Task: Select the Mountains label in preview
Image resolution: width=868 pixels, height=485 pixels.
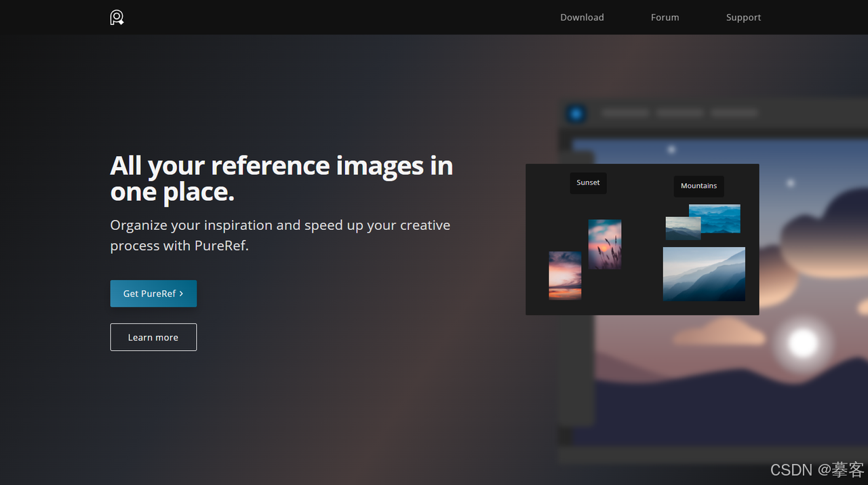Action: point(698,186)
